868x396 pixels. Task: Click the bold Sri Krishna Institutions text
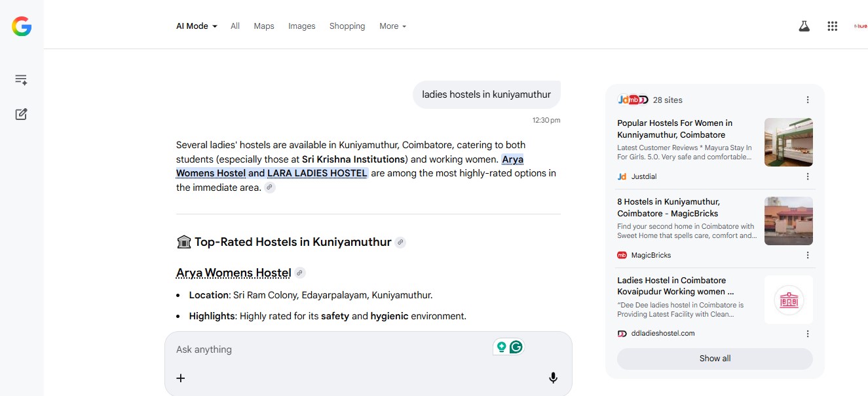(353, 159)
